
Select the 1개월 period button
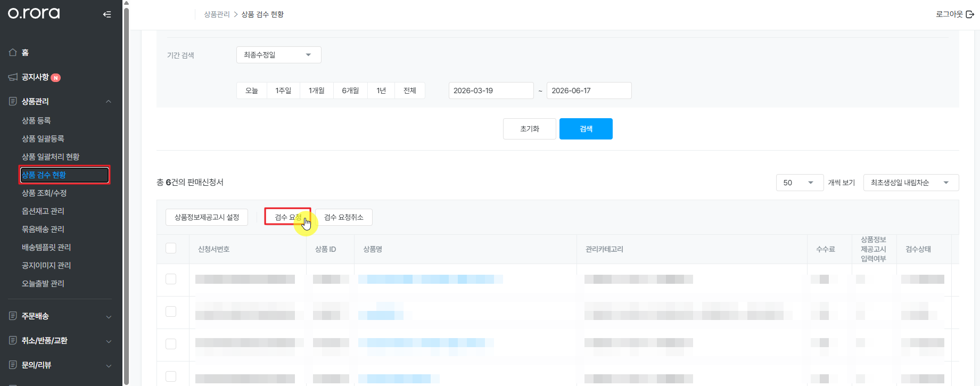[x=317, y=91]
